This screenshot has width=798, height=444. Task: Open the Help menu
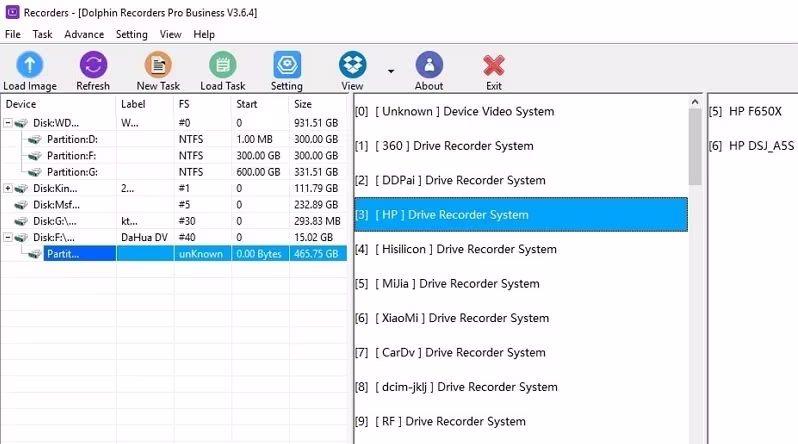click(x=204, y=34)
